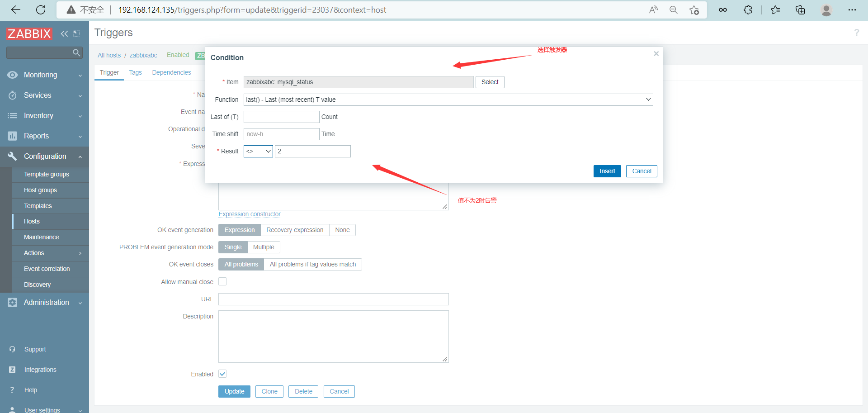Select None for OK event generation
Image resolution: width=868 pixels, height=413 pixels.
tap(342, 230)
